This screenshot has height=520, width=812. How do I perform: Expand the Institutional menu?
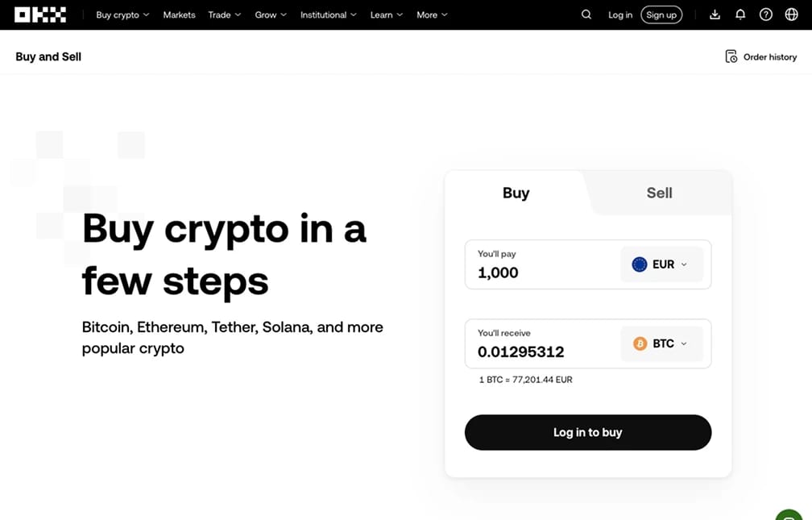[x=329, y=15]
